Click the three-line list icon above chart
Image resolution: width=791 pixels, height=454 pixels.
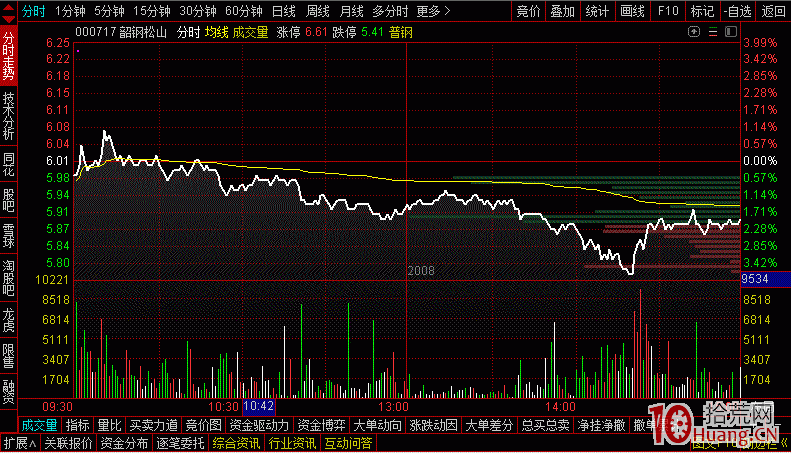[x=713, y=32]
